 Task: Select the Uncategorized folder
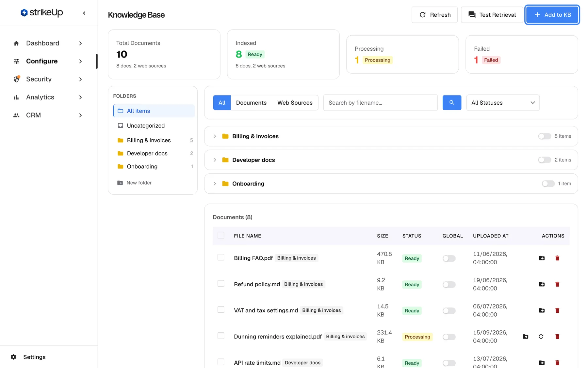tap(154, 126)
